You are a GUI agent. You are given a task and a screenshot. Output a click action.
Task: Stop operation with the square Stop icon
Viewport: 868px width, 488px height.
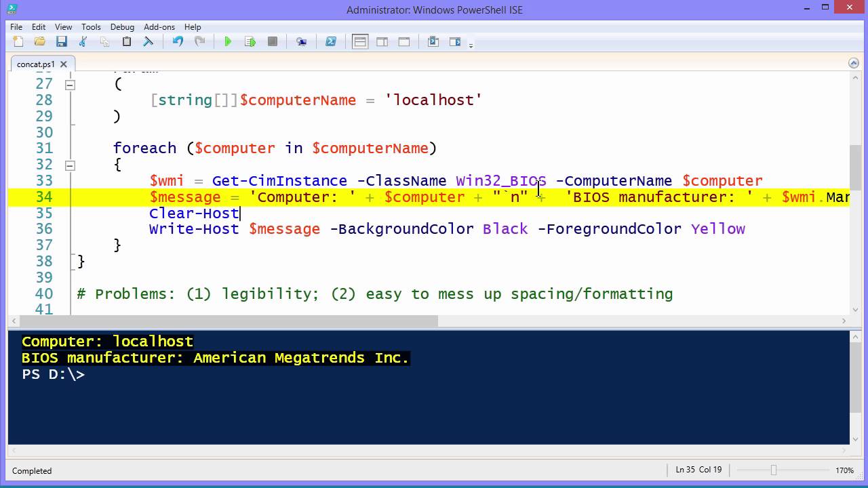pos(273,42)
